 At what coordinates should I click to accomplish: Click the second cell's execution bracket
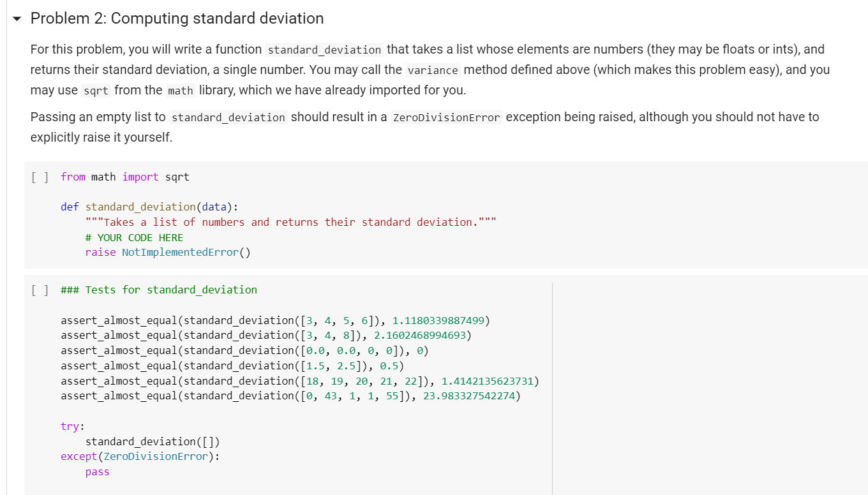click(39, 289)
